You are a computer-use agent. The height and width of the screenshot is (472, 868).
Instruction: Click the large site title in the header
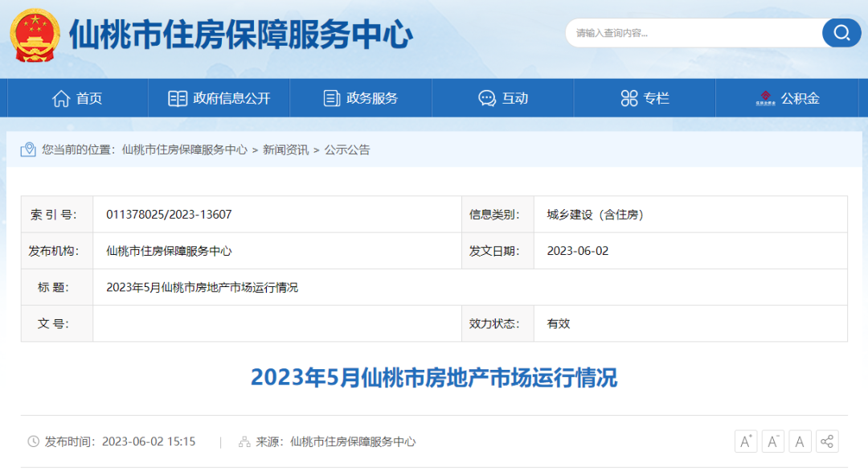pos(241,35)
